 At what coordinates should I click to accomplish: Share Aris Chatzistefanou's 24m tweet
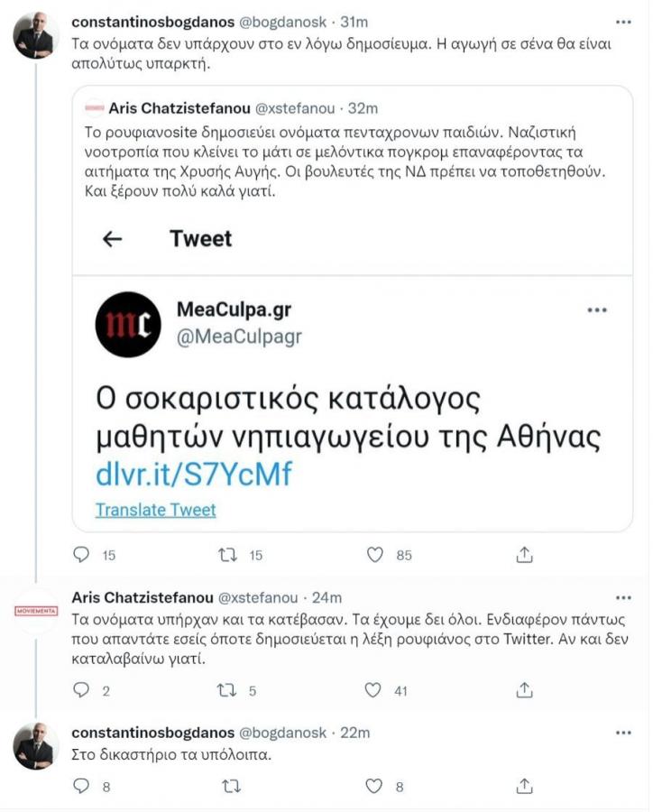(524, 689)
